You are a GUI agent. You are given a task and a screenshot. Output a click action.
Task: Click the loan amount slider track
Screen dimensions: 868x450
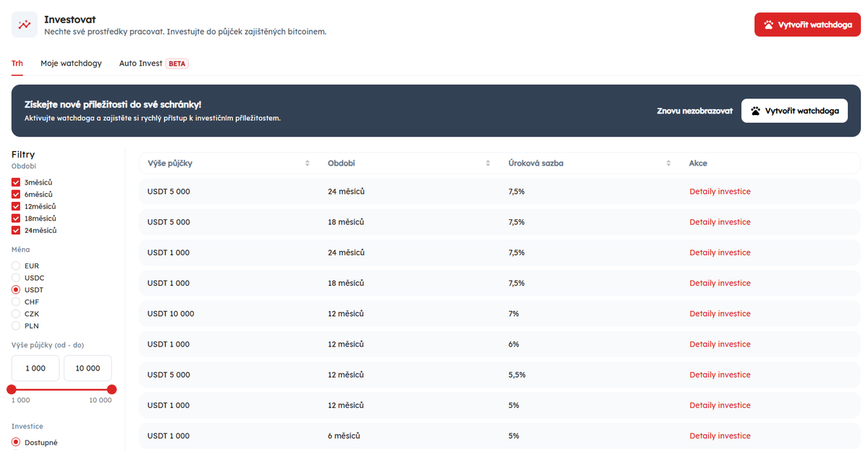pos(61,389)
